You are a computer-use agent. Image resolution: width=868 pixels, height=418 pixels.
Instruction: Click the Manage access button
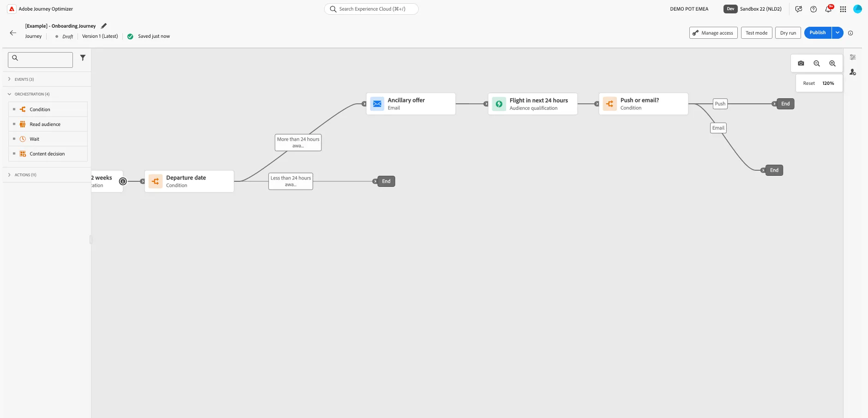[x=713, y=33]
